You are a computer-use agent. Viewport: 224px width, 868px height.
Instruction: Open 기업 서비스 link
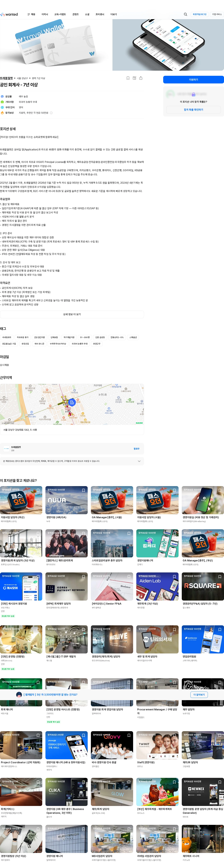(x=217, y=15)
